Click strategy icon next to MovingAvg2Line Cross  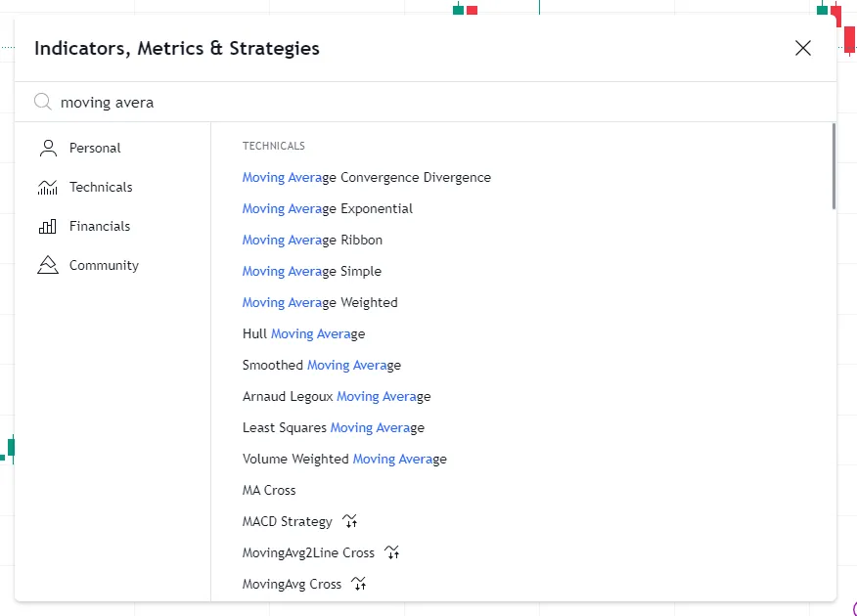(392, 552)
